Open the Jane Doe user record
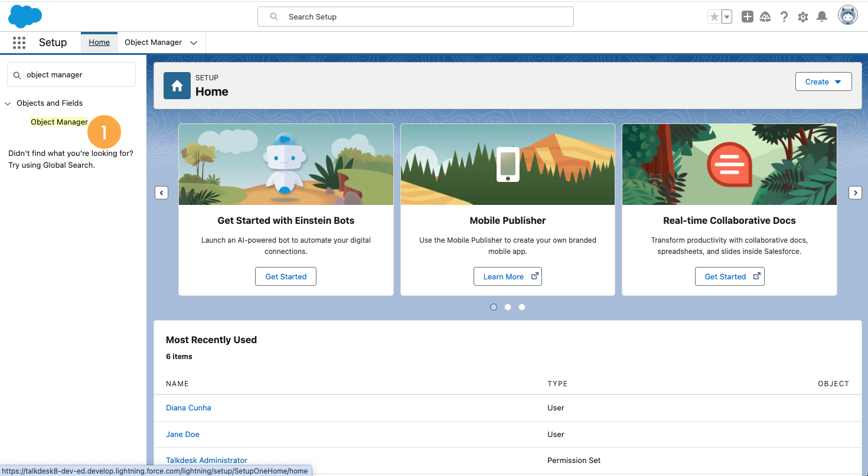The width and height of the screenshot is (868, 476). click(x=182, y=434)
